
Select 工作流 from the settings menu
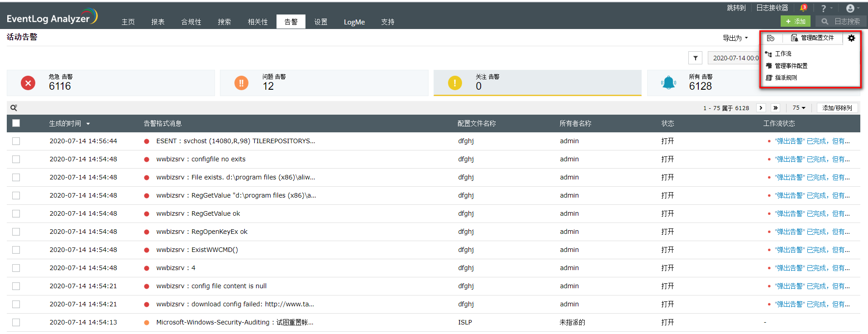tap(783, 54)
